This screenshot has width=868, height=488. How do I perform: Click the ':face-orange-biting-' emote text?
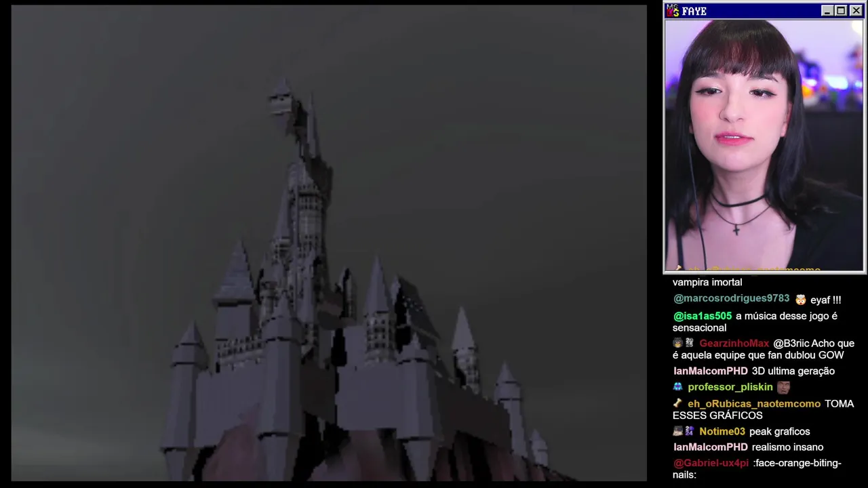tap(797, 463)
